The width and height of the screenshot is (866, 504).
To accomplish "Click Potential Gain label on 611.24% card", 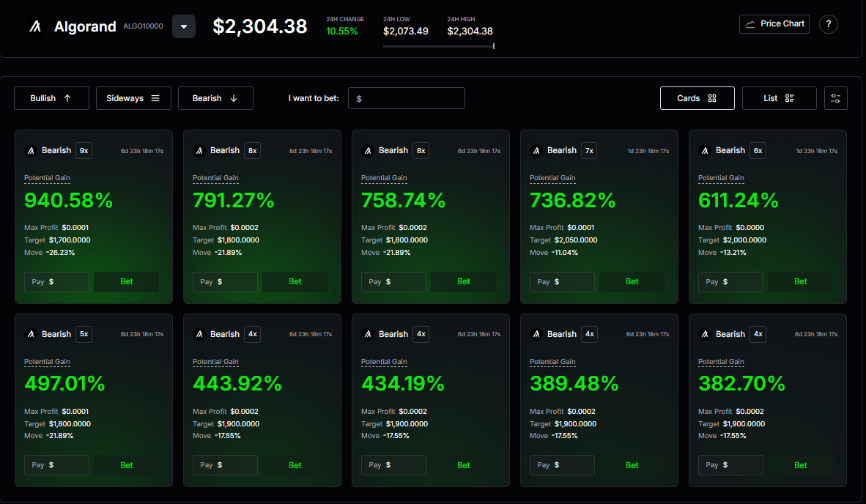I will click(x=721, y=178).
